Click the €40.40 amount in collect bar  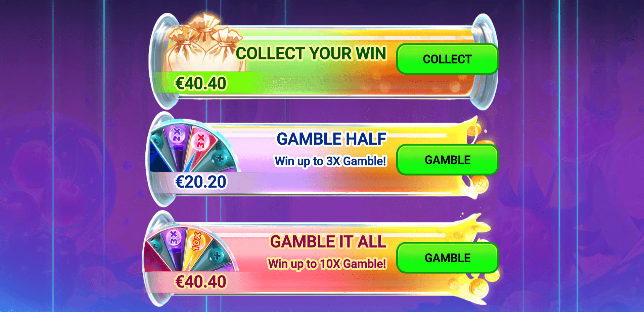(x=201, y=83)
